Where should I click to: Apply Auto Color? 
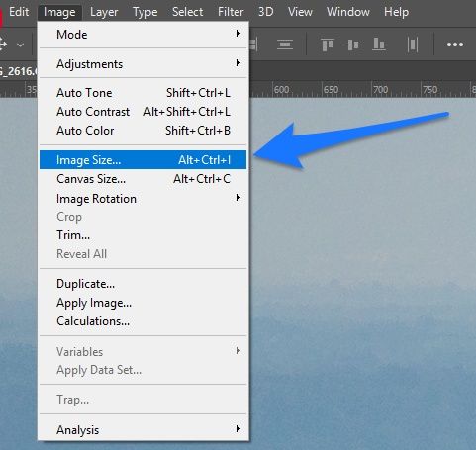(x=143, y=131)
